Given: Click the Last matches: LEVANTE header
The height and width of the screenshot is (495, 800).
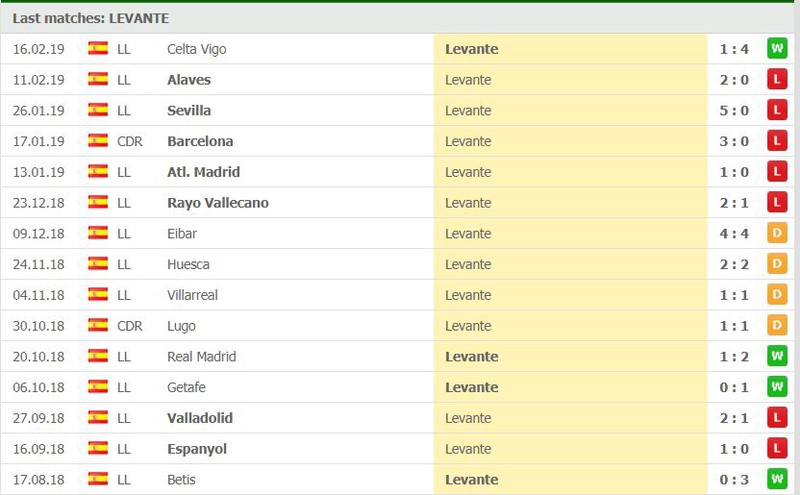Looking at the screenshot, I should (x=91, y=18).
